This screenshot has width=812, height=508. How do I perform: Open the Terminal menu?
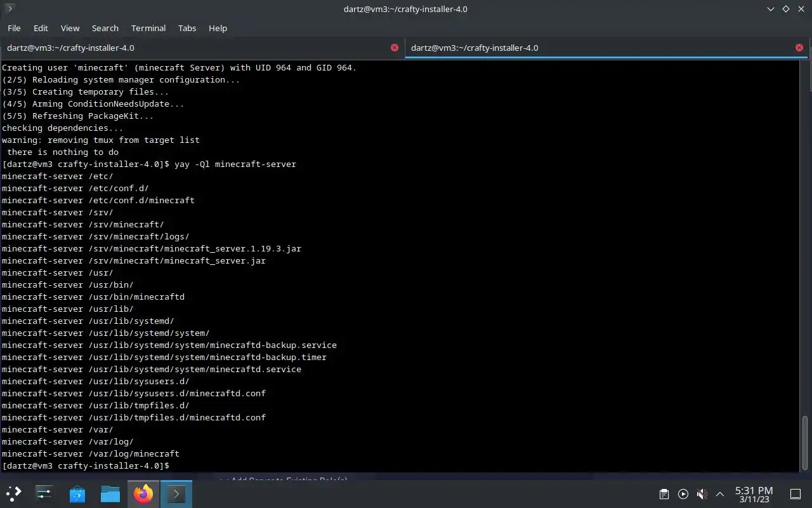coord(148,28)
